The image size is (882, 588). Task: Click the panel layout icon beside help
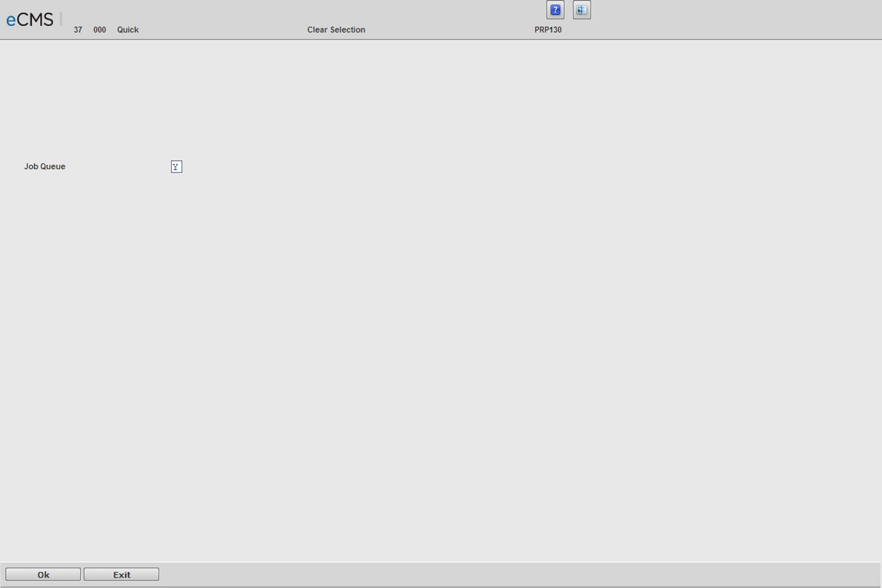click(x=581, y=10)
